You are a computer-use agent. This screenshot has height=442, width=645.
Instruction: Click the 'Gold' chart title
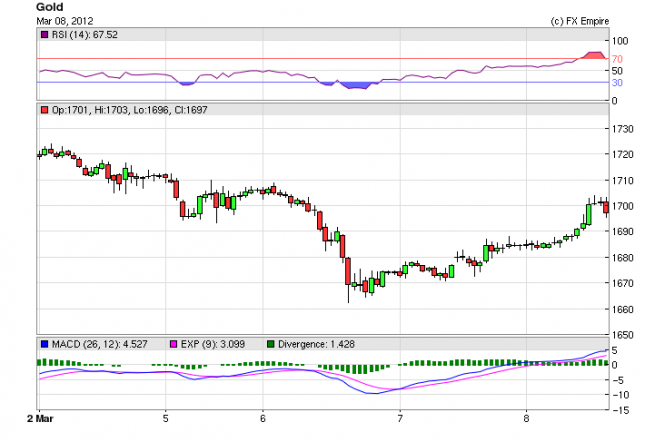click(50, 7)
